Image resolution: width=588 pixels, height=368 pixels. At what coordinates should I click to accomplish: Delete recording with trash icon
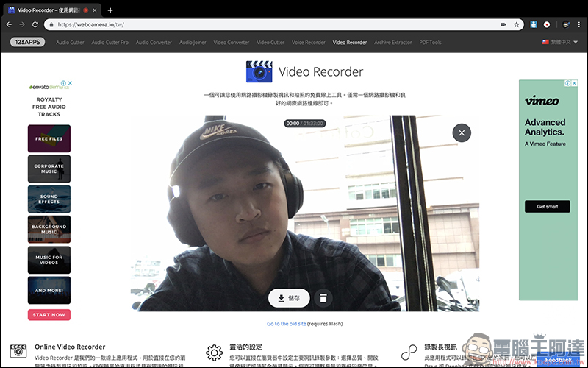pyautogui.click(x=323, y=298)
